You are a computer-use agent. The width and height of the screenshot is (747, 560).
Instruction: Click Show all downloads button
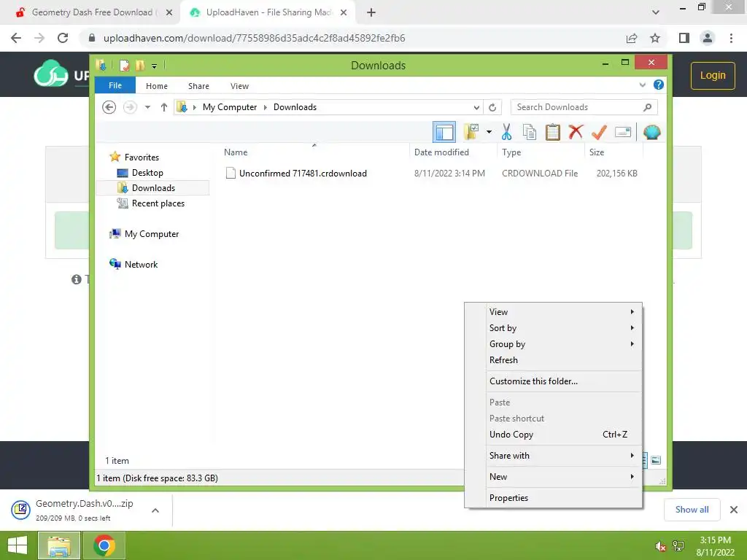pyautogui.click(x=692, y=510)
